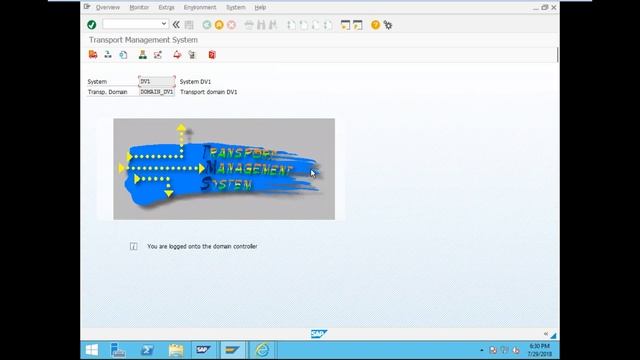This screenshot has width=640, height=360.
Task: Click the Print icon in standard toolbar
Action: [x=249, y=25]
